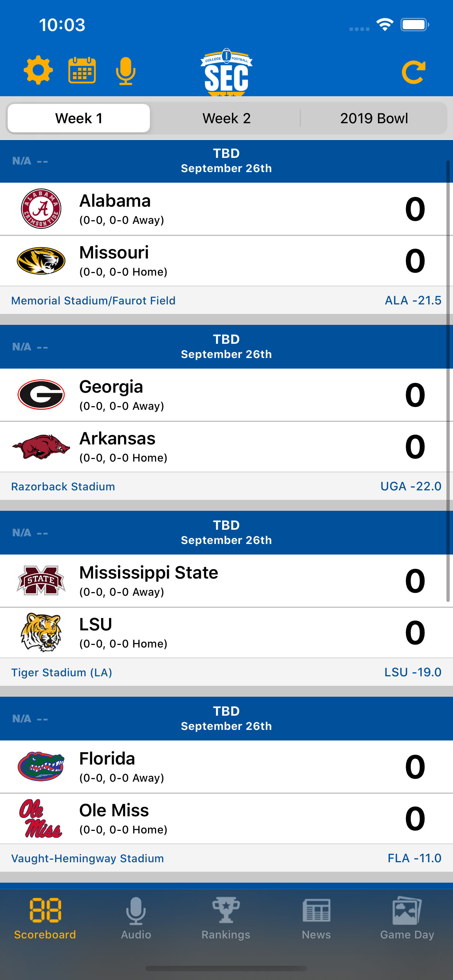Open the Georgia team row
Screen dimensions: 453x980
[226, 395]
